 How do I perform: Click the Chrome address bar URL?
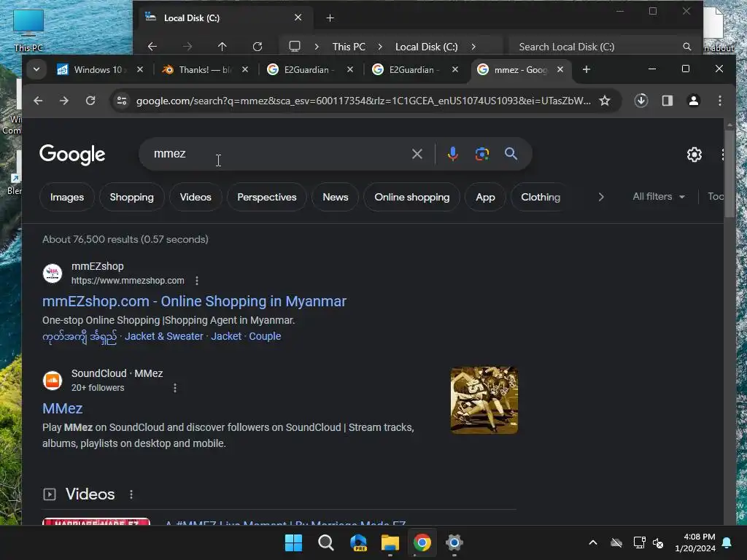[363, 101]
